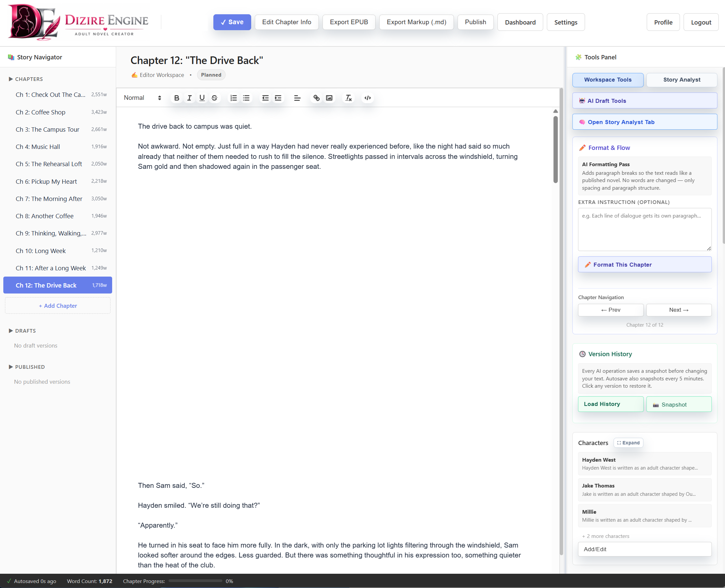The width and height of the screenshot is (725, 588).
Task: Click the editor vertical scrollbar thumb
Action: tap(555, 149)
